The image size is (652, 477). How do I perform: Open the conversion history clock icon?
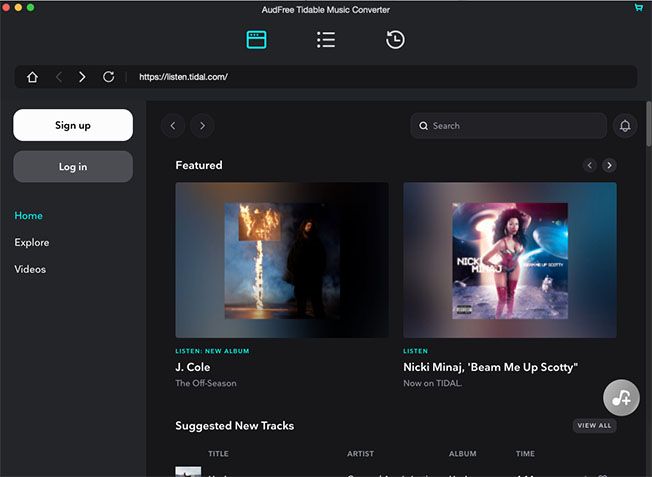(395, 40)
